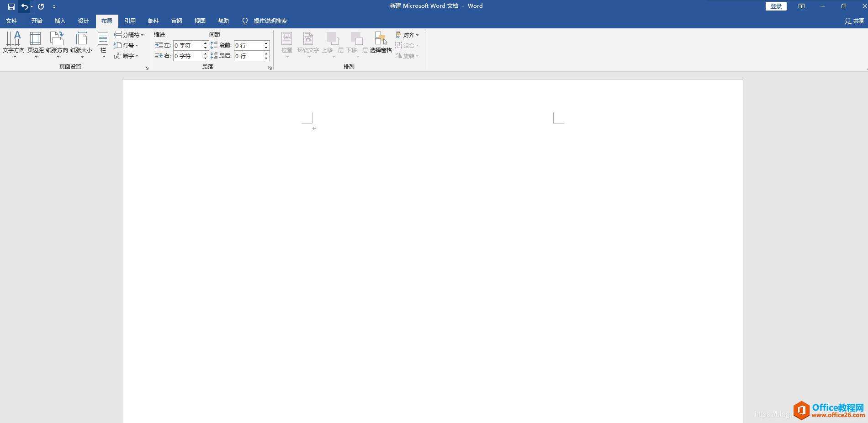
Task: Switch to the 邮件 tab
Action: tap(153, 21)
